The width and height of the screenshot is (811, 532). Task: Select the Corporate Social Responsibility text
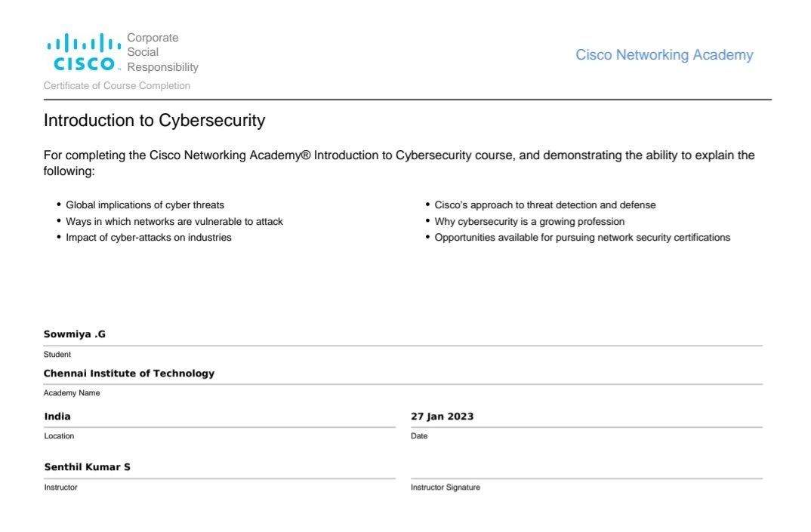coord(162,52)
